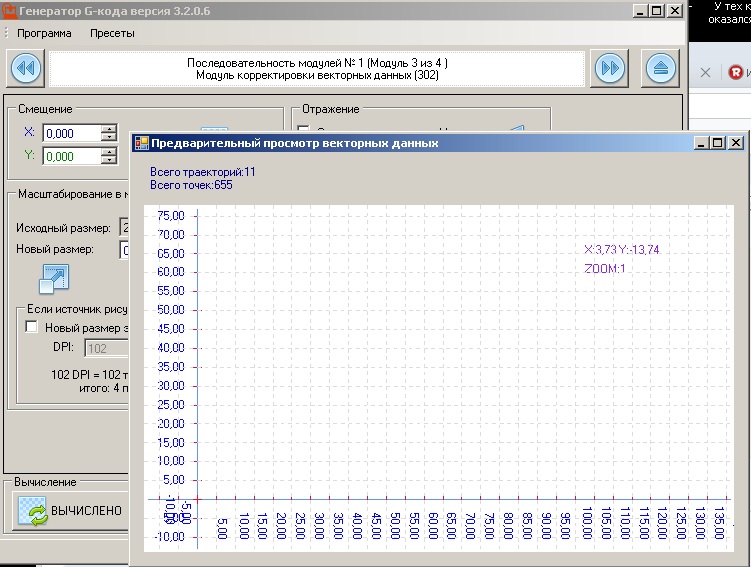This screenshot has height=567, width=751.
Task: Click the DPI value field
Action: 105,348
